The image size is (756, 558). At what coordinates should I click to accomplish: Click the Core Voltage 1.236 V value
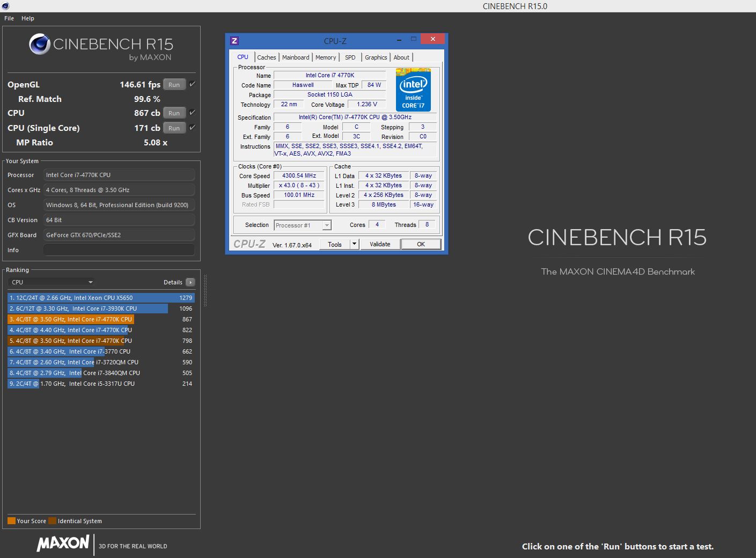pos(367,104)
